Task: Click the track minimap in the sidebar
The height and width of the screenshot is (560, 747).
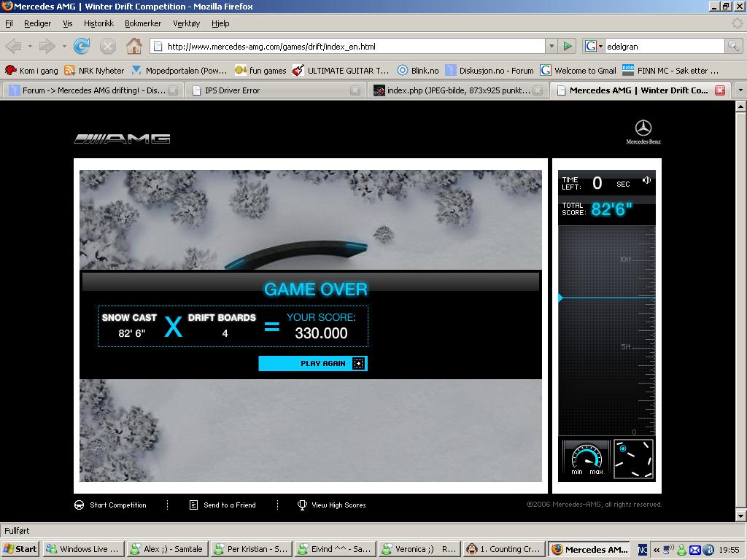Action: pos(633,459)
